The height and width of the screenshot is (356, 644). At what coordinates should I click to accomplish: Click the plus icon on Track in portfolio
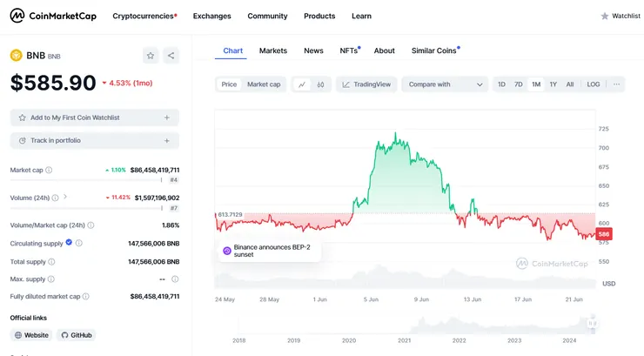coord(167,140)
